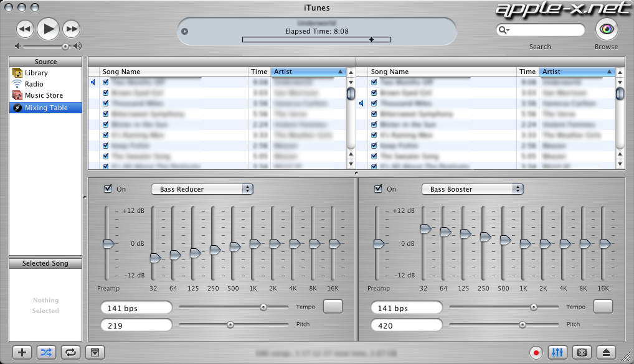The width and height of the screenshot is (634, 364).
Task: Click the left deck Preamp slider handle
Action: pos(109,244)
